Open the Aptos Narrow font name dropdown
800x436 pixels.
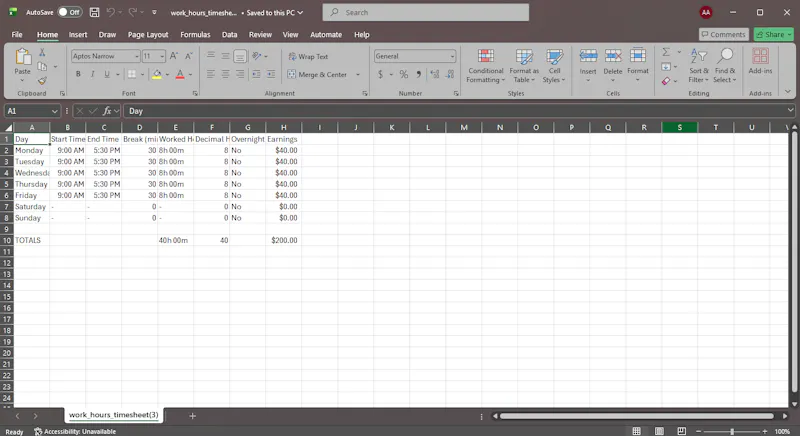[x=136, y=56]
